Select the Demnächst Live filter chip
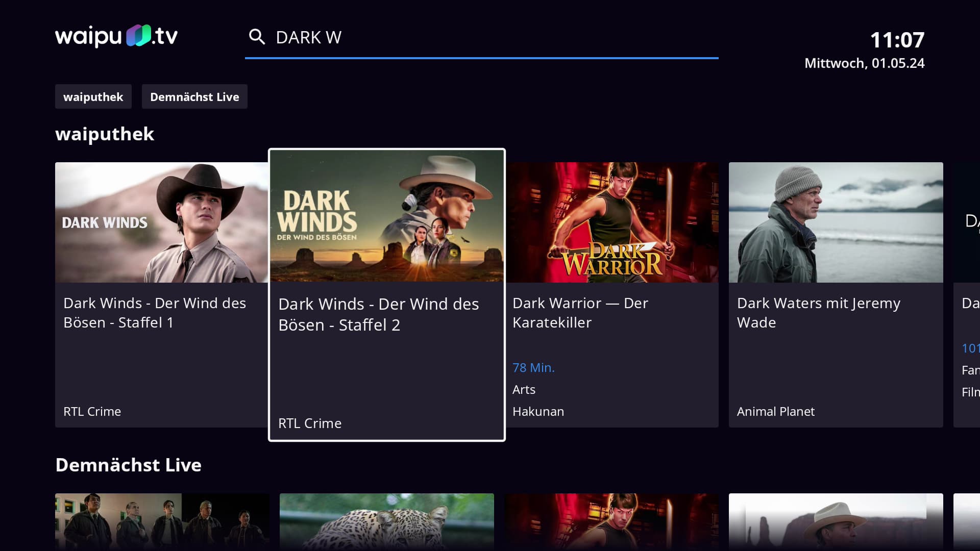The image size is (980, 551). coord(194,96)
